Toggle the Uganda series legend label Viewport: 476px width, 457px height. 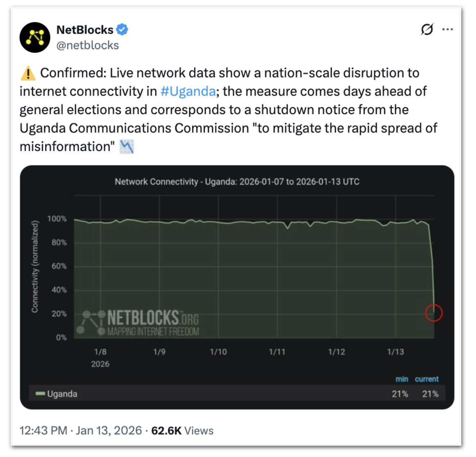(62, 394)
